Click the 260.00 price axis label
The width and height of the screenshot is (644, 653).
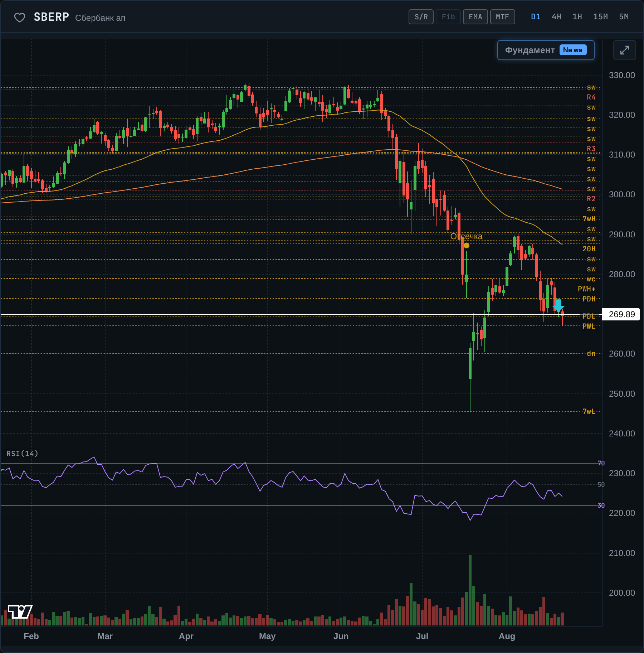[622, 354]
